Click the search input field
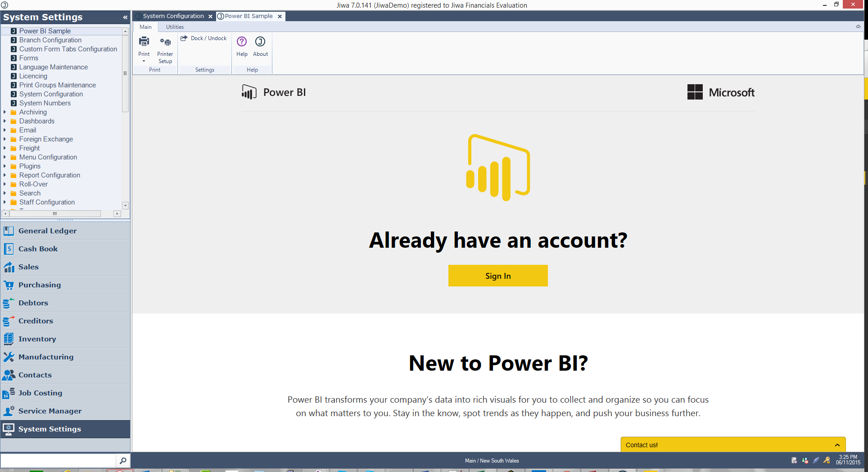868x472 pixels. coord(58,460)
